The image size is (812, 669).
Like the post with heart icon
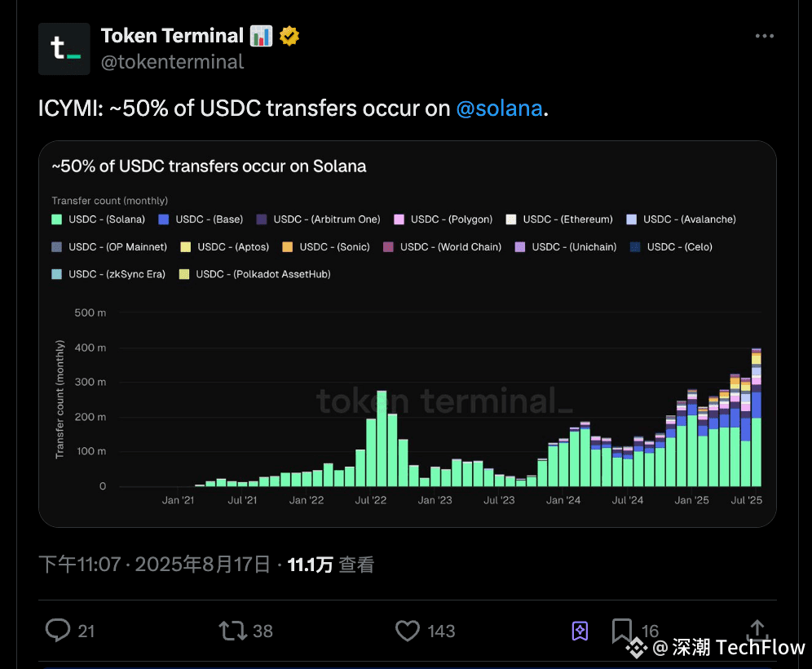(x=408, y=631)
